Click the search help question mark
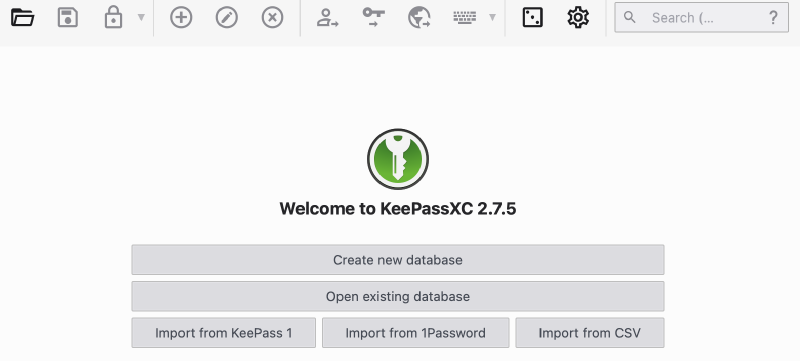Viewport: 800px width, 361px height. (x=773, y=18)
